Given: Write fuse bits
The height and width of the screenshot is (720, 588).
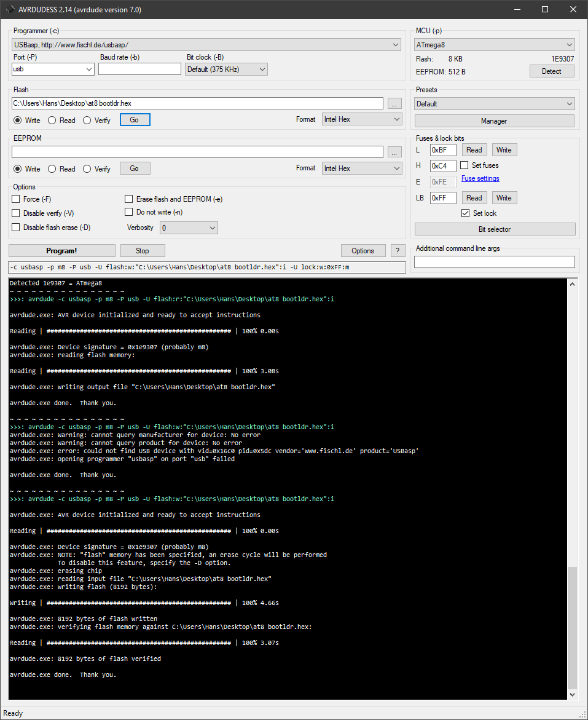Looking at the screenshot, I should pos(504,149).
